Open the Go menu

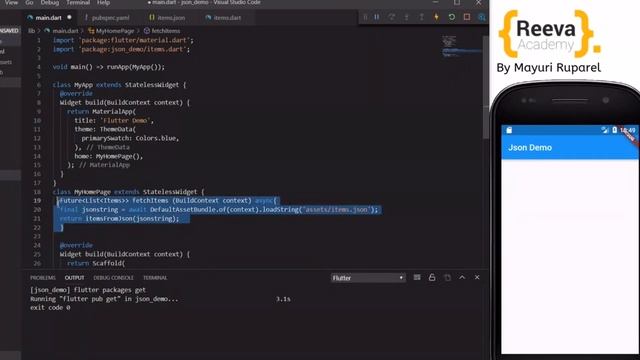coord(29,3)
